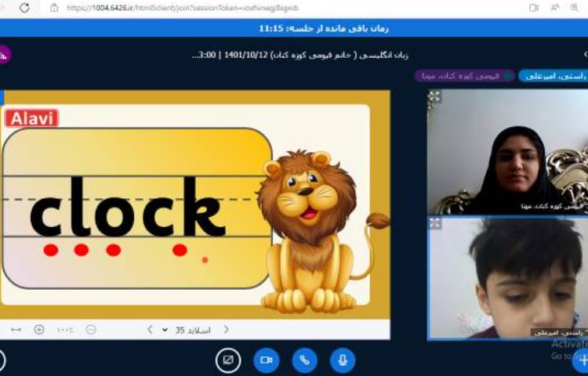Click the lock icon in the address bar

tap(54, 8)
